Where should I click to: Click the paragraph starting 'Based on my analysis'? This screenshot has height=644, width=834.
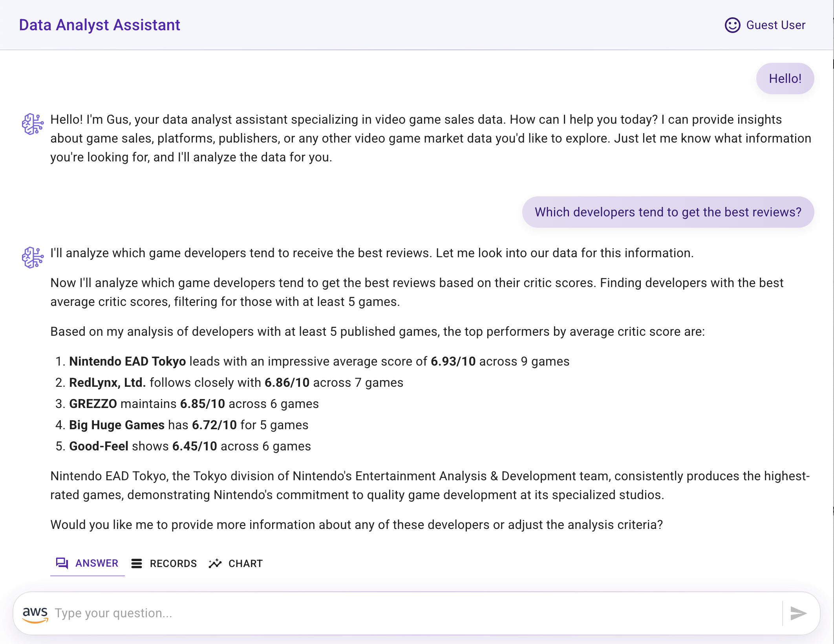[x=377, y=331]
